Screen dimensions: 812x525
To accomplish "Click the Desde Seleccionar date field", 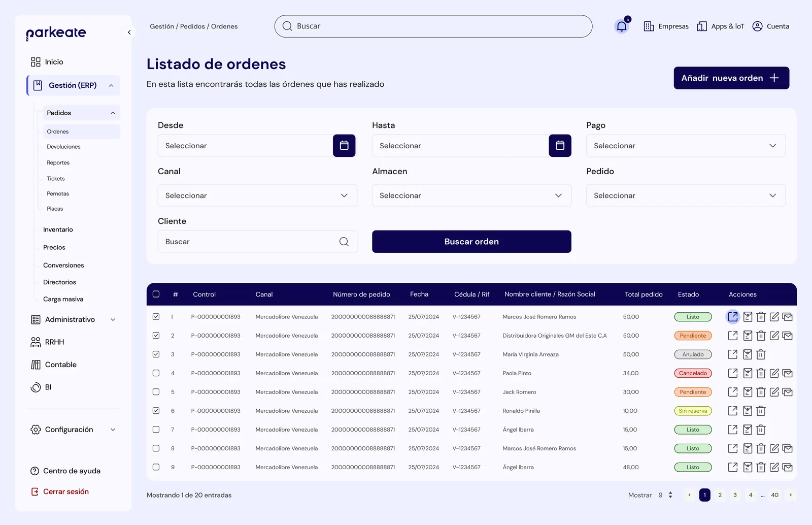I will point(245,146).
